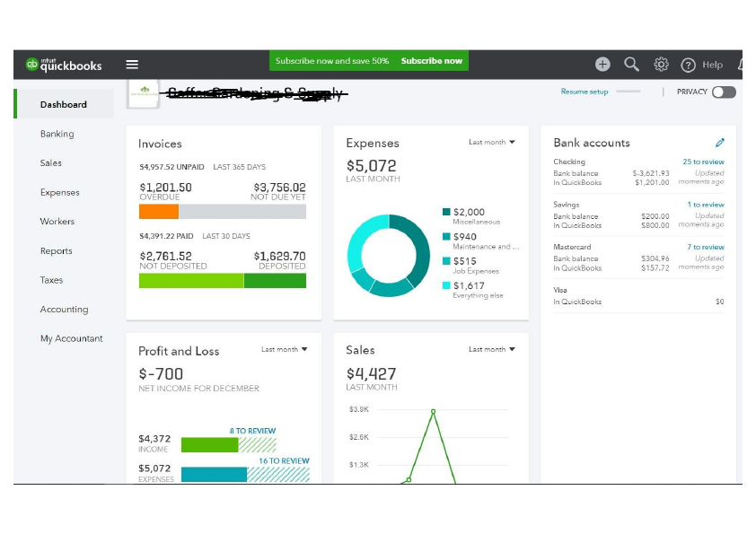
Task: Click the $-700 net income figure
Action: (161, 374)
